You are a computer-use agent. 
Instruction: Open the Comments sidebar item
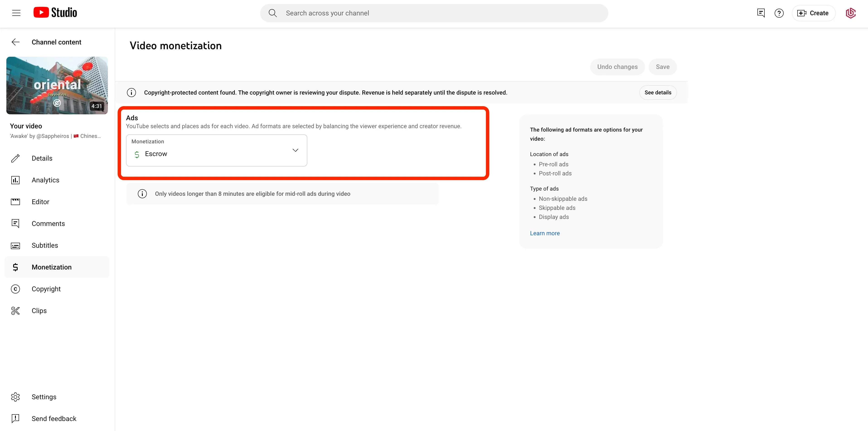[x=57, y=224]
